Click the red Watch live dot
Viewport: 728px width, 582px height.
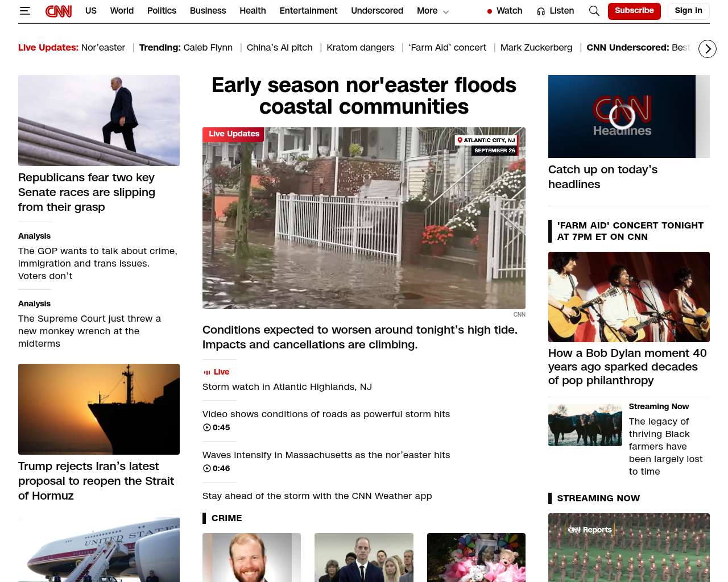pos(490,11)
